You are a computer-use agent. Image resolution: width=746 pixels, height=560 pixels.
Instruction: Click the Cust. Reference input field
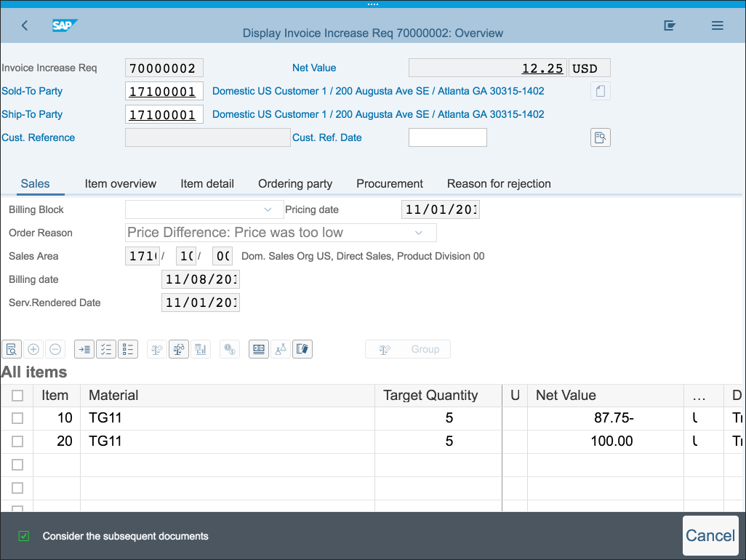(207, 137)
